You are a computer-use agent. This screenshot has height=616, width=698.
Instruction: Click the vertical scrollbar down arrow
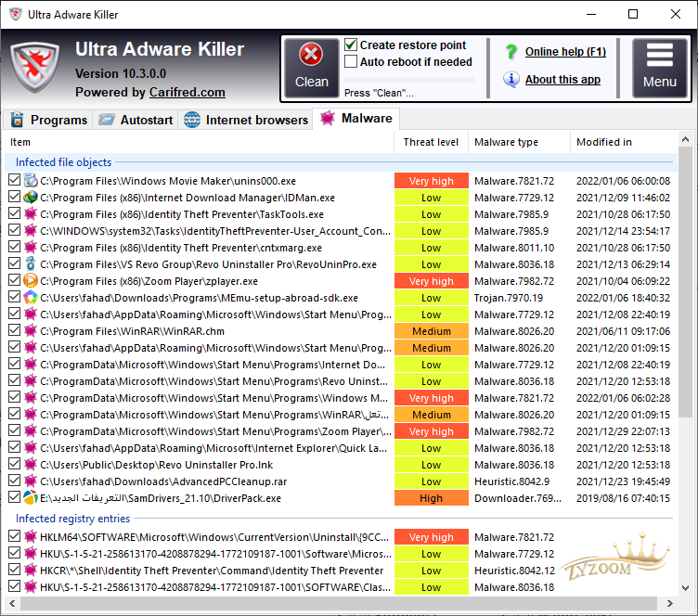[686, 588]
